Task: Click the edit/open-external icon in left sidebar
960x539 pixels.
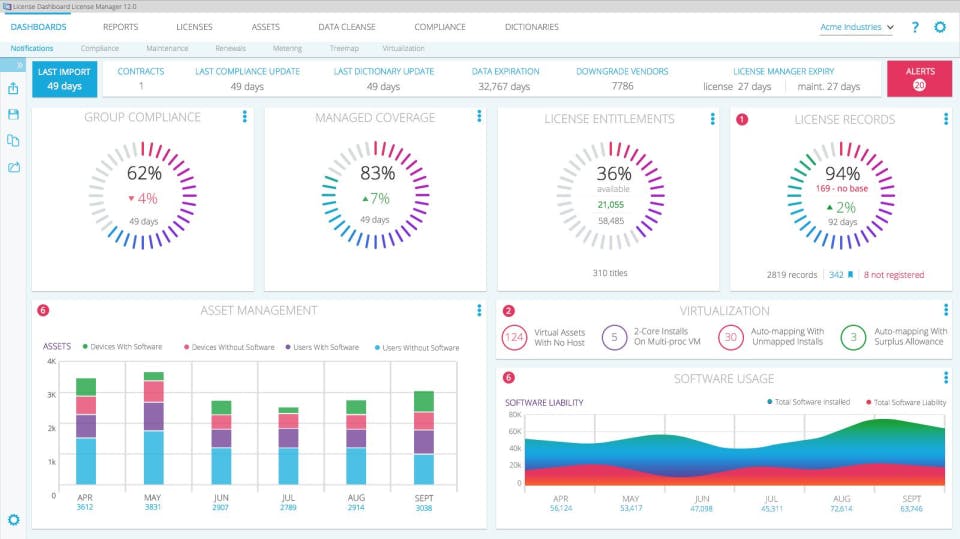Action: coord(13,167)
